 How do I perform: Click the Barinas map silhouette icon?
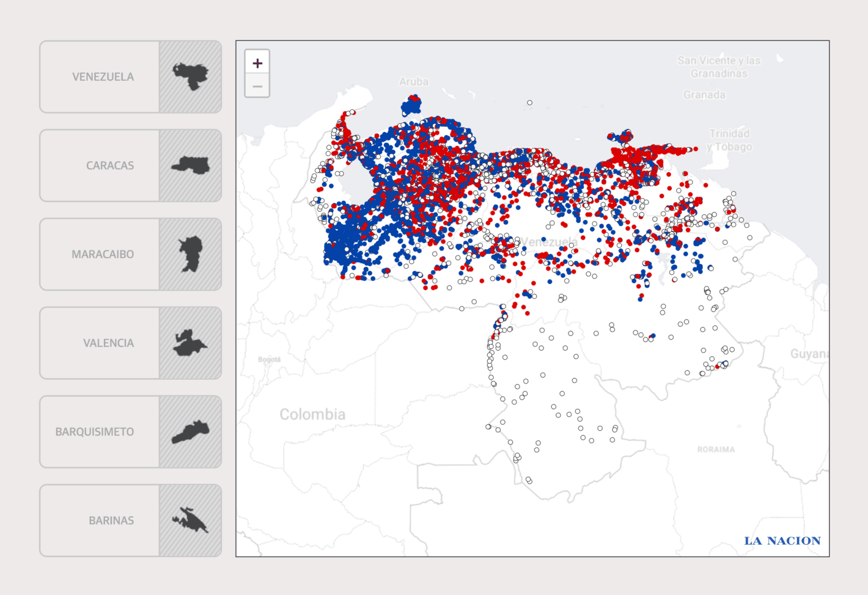(191, 520)
